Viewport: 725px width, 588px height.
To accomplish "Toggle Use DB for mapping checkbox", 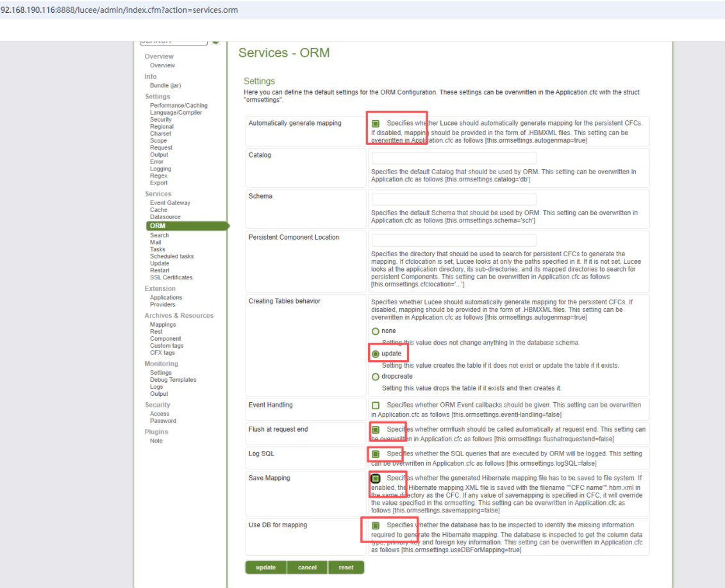I will click(x=376, y=525).
